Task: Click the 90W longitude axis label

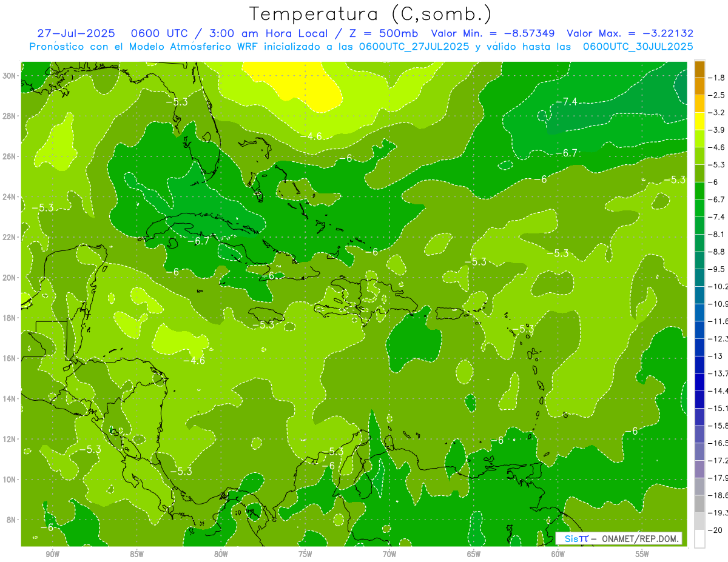Action: 53,554
